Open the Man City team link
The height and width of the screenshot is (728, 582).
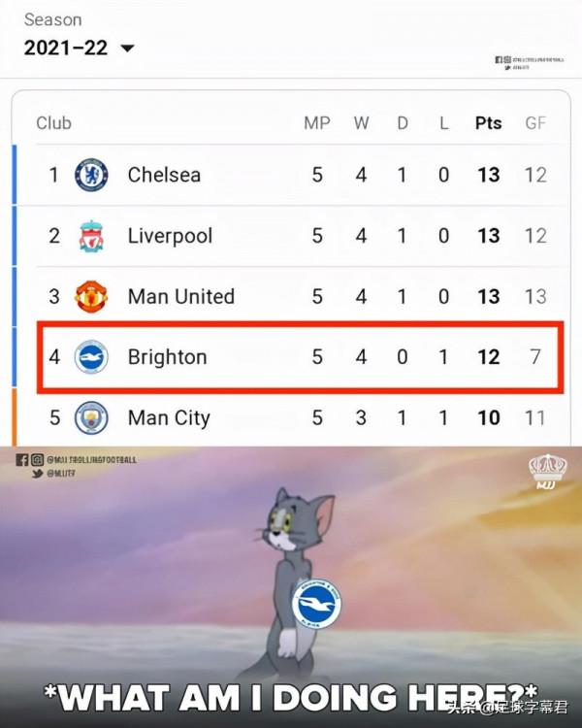[169, 417]
